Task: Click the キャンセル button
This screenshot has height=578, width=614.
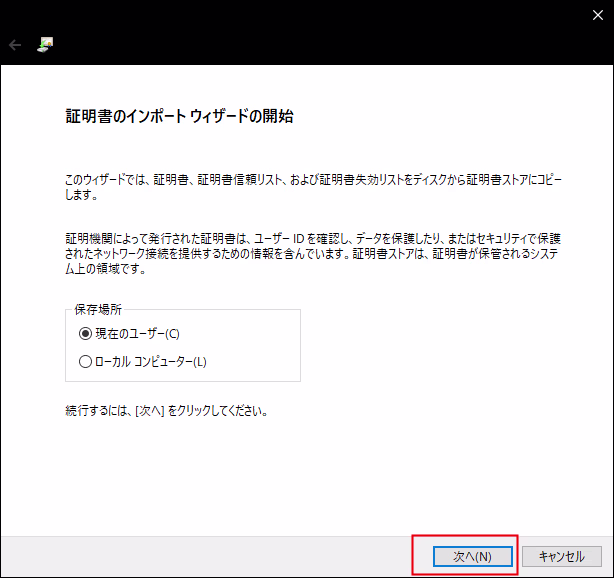Action: click(x=562, y=556)
